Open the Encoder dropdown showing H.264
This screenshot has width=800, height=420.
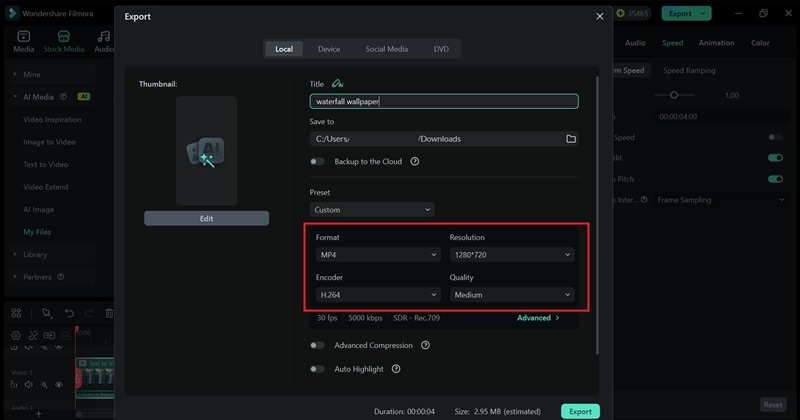click(x=378, y=294)
